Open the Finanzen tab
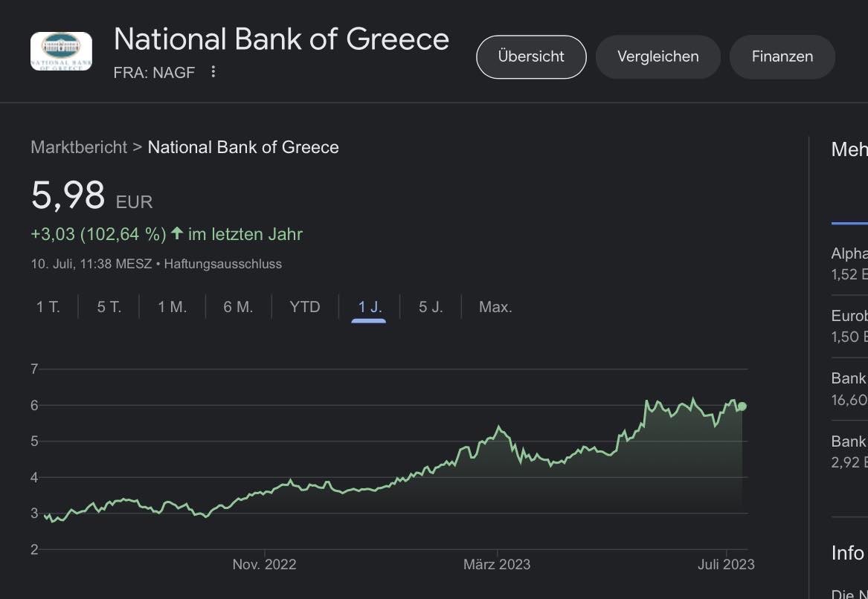Screen dimensions: 868x599 click(782, 56)
